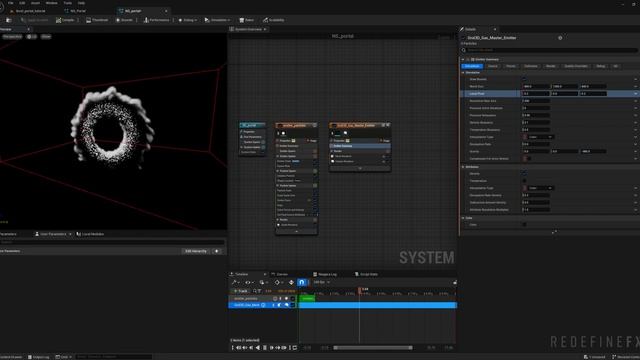Click the Thumbnail toolbar button
Screen dimensions: 640x360
click(x=97, y=20)
